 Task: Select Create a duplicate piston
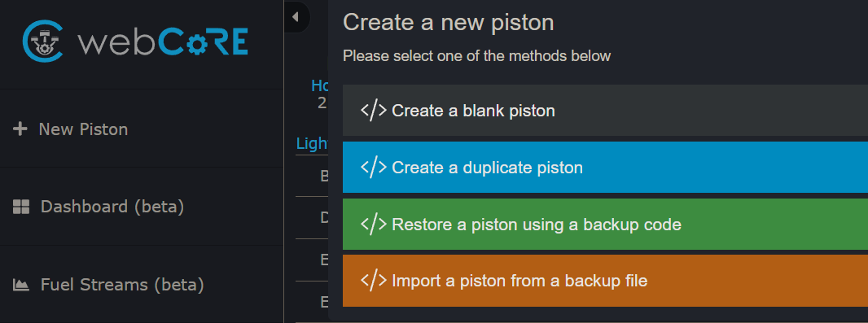pos(605,167)
